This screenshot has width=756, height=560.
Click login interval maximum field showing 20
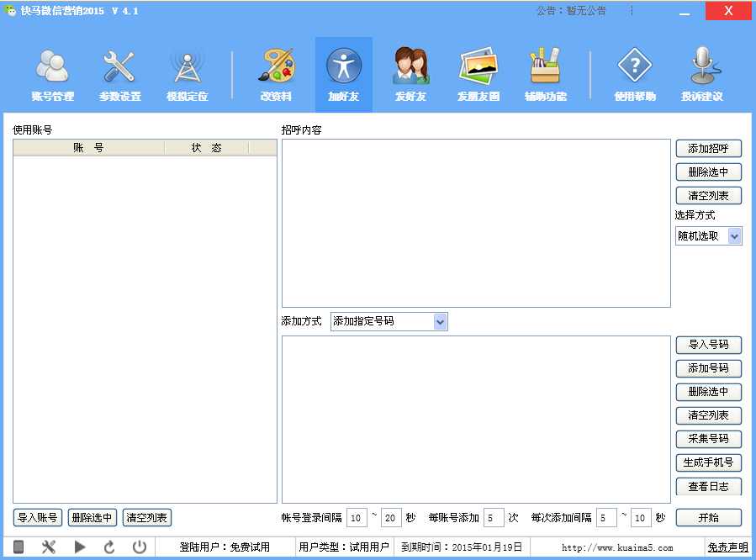[x=391, y=518]
